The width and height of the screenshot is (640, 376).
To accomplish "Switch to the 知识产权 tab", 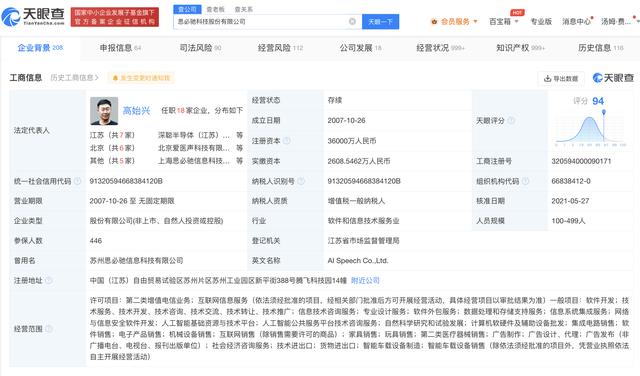I will pyautogui.click(x=520, y=48).
